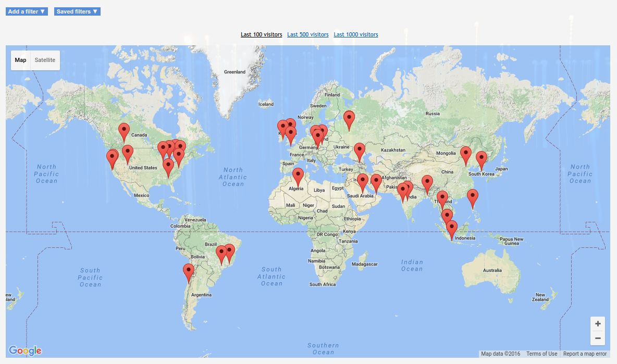Viewport: 617px width, 364px height.
Task: Select the marker on South Korea
Action: [481, 159]
